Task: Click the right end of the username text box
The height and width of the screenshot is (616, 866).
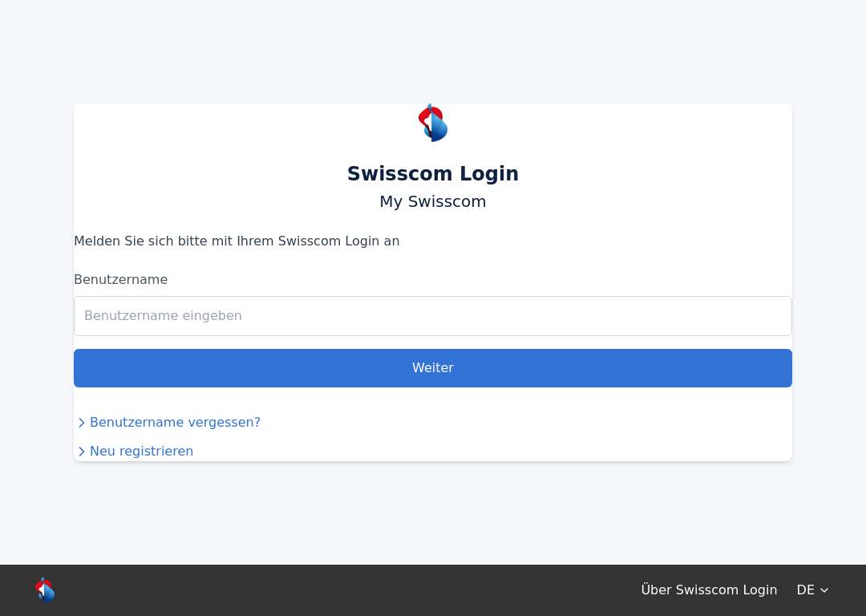Action: pos(773,316)
